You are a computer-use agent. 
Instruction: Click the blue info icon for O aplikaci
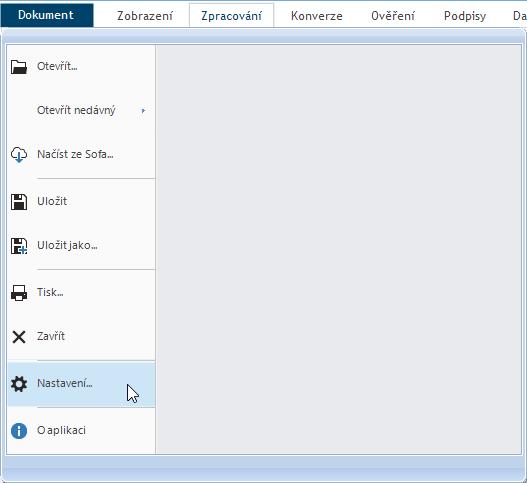[x=19, y=431]
